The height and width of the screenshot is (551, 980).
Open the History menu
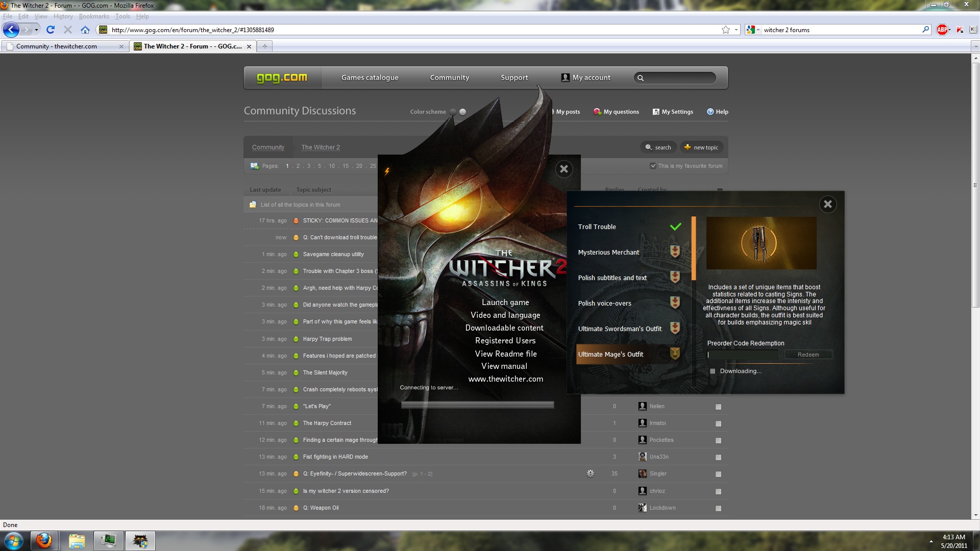(x=63, y=16)
